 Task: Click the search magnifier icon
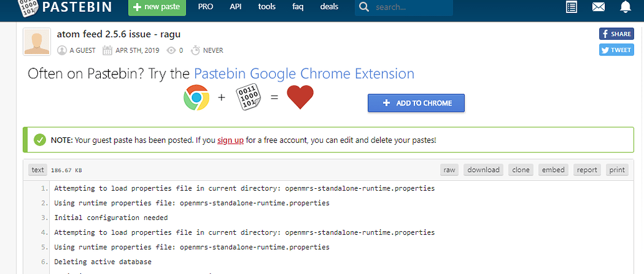[x=363, y=7]
